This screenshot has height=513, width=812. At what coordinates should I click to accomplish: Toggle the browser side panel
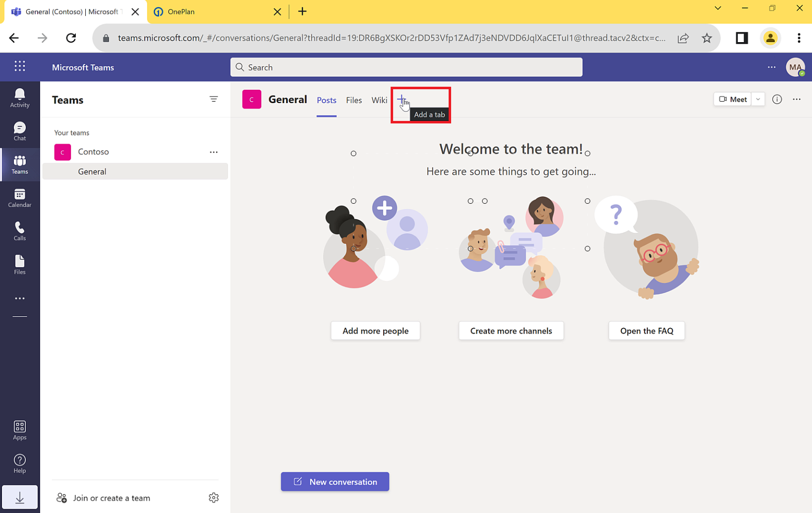pos(742,38)
